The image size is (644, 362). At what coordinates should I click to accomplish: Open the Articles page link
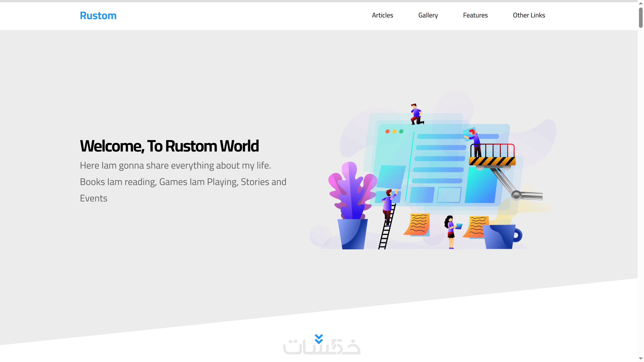pyautogui.click(x=382, y=15)
